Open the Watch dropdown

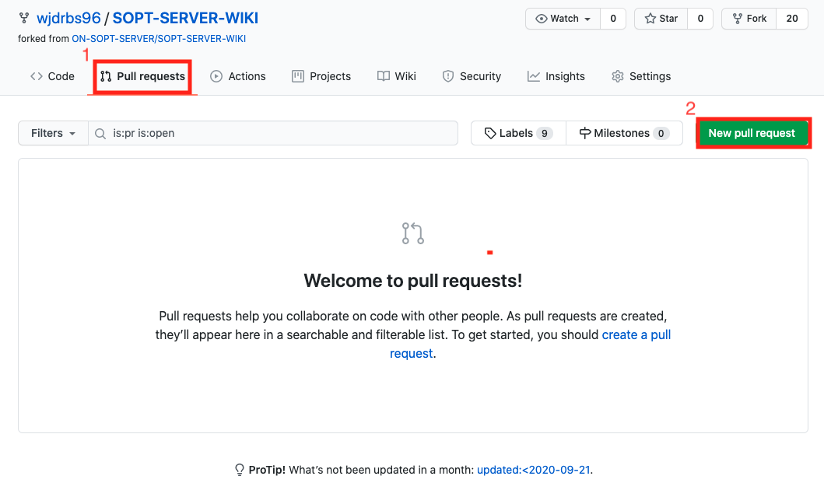pyautogui.click(x=563, y=19)
